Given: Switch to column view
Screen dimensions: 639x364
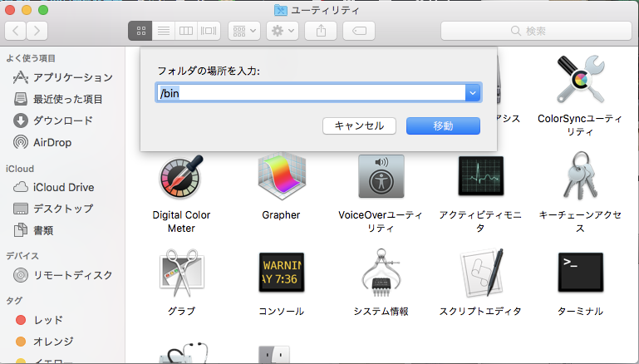Looking at the screenshot, I should 186,31.
